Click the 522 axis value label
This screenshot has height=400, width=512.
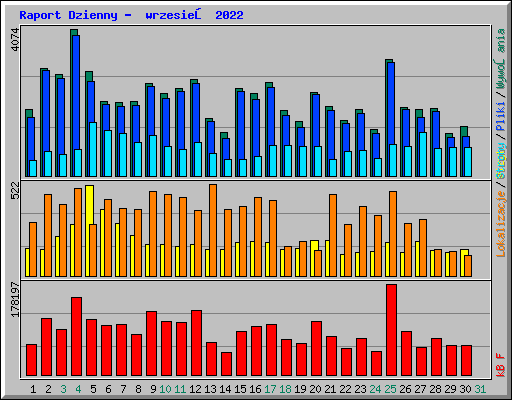(15, 190)
